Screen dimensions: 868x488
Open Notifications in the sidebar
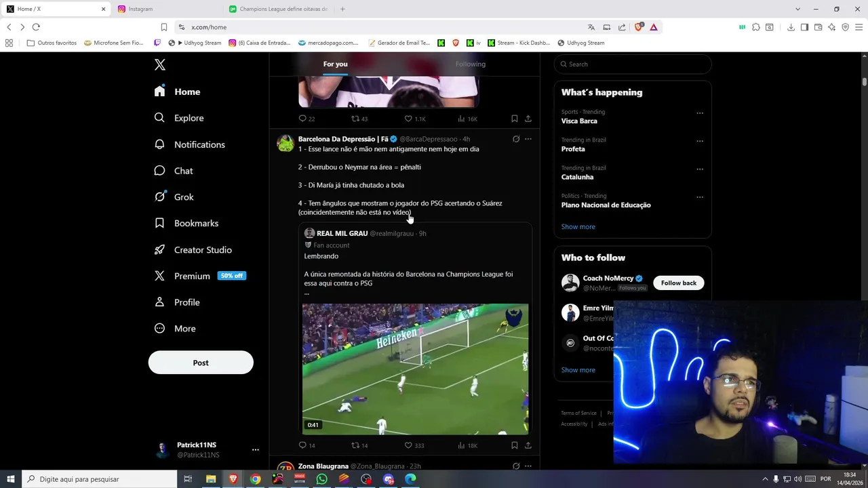pyautogui.click(x=190, y=144)
